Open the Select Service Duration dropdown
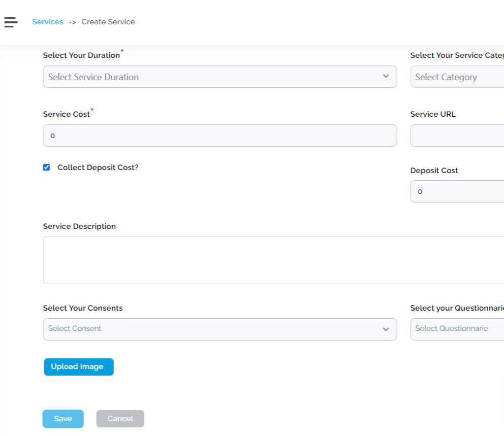Image resolution: width=504 pixels, height=436 pixels. pyautogui.click(x=213, y=77)
